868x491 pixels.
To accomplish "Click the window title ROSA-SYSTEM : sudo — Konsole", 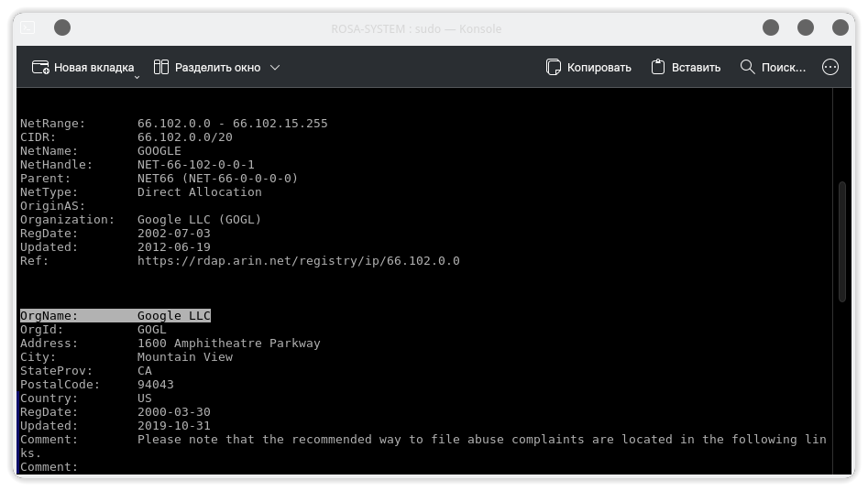I will (x=416, y=28).
